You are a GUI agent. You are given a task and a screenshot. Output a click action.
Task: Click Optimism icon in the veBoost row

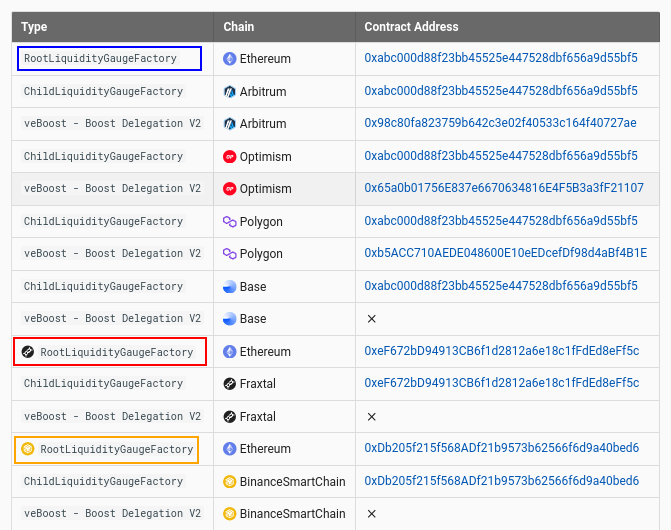(x=230, y=189)
